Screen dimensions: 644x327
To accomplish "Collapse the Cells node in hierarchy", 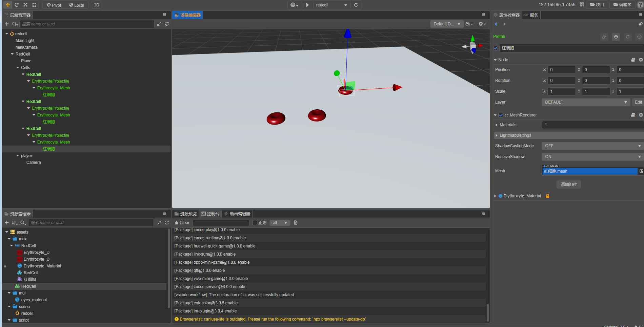I will 18,68.
